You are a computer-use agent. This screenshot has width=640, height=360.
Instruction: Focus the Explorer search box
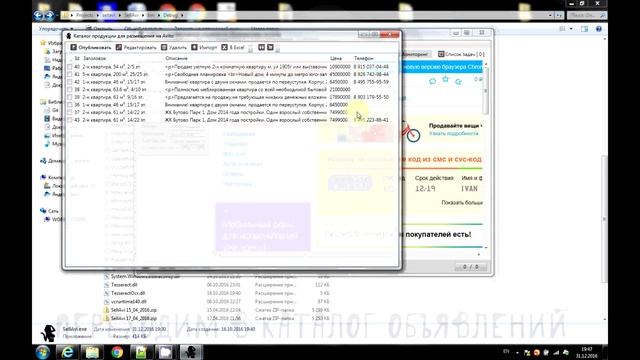pos(587,15)
